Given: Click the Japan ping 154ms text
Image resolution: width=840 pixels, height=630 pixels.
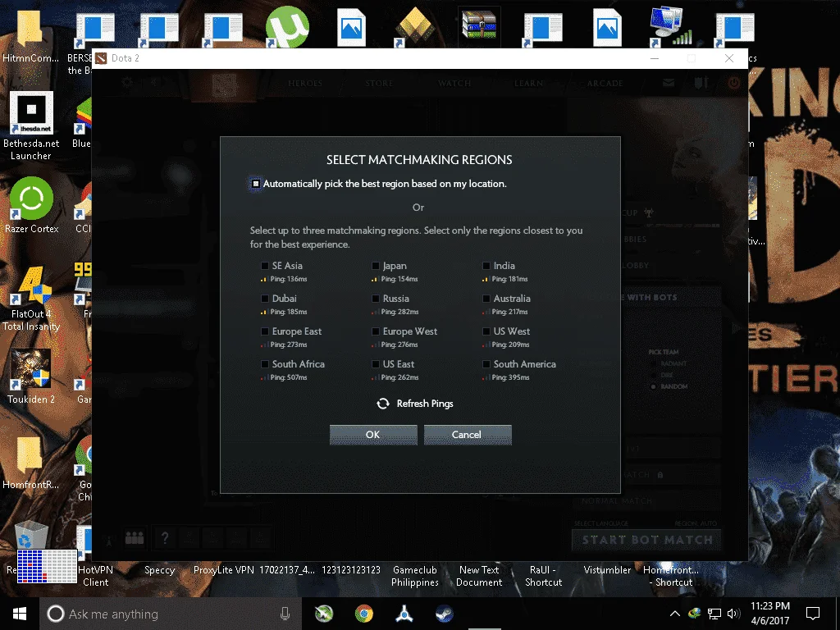Looking at the screenshot, I should [x=399, y=279].
